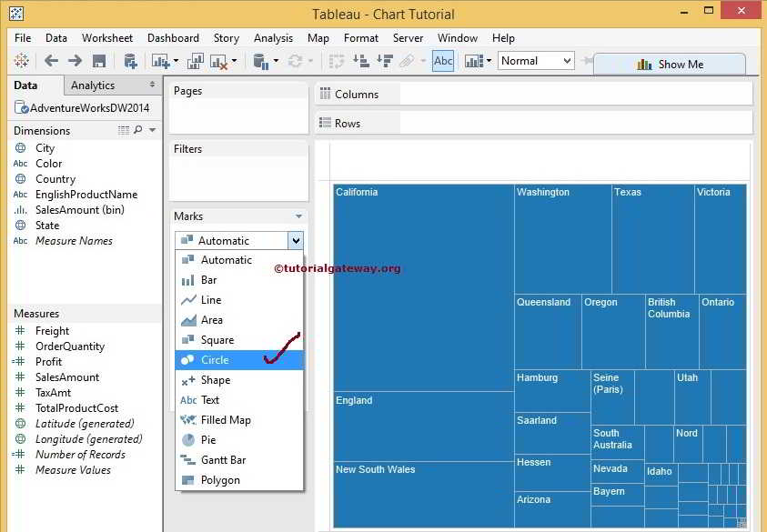Image resolution: width=767 pixels, height=532 pixels.
Task: Open the Dashboard menu
Action: [x=173, y=38]
